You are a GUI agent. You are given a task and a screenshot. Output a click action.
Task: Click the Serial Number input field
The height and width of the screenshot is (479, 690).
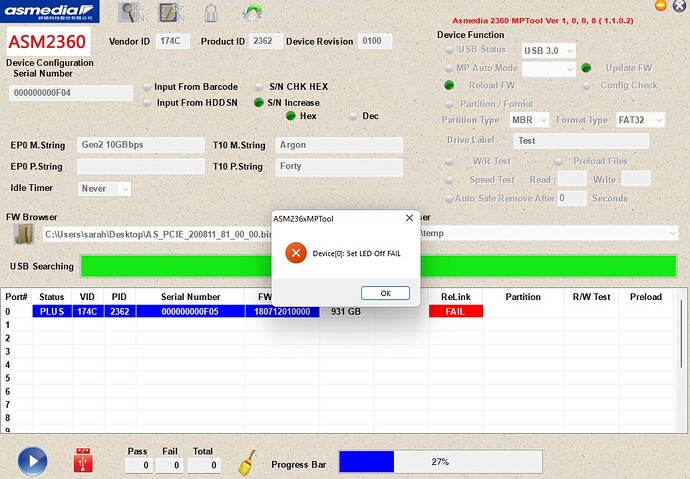coord(71,93)
